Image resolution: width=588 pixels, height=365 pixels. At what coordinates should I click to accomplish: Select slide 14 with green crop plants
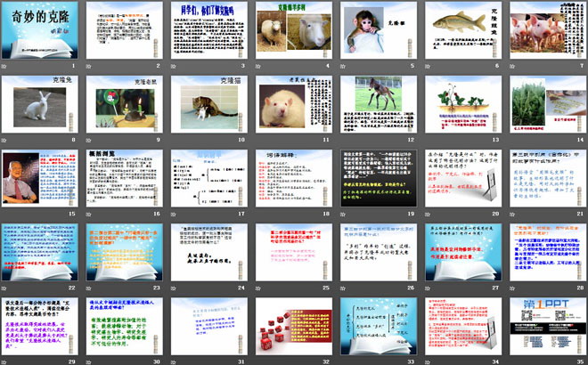548,104
